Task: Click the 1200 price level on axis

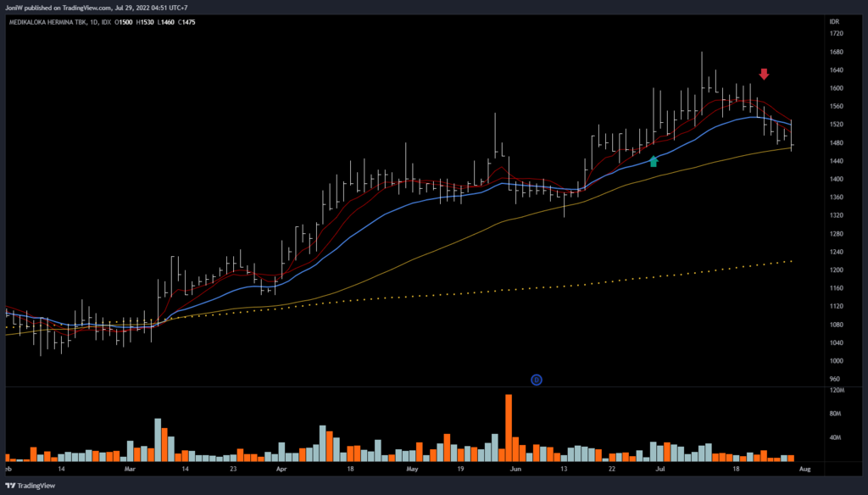Action: click(836, 270)
